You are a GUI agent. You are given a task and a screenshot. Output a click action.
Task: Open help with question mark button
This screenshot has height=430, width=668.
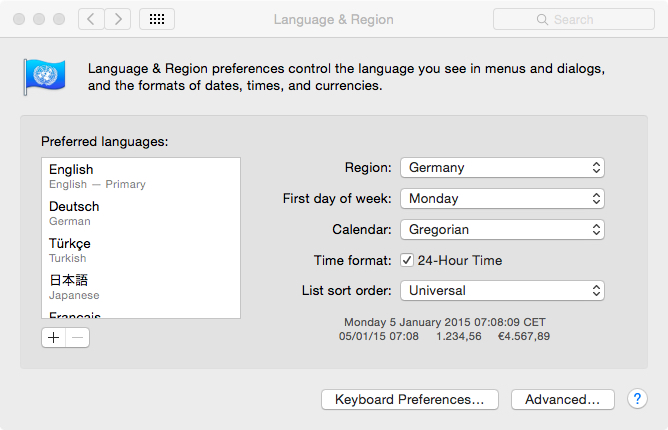[x=637, y=399]
